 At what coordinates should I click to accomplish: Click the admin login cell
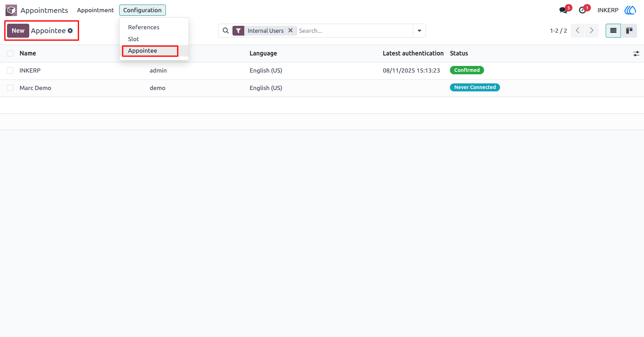click(x=158, y=70)
